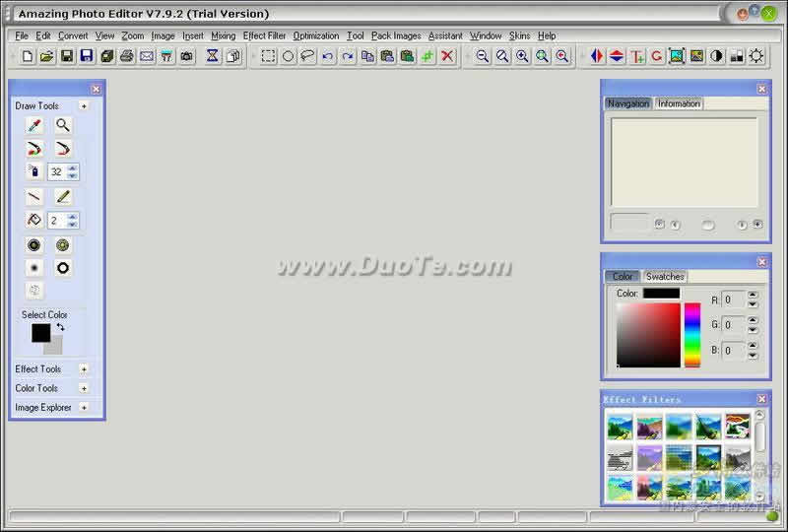Click the Print icon in the toolbar
This screenshot has width=788, height=532.
127,56
